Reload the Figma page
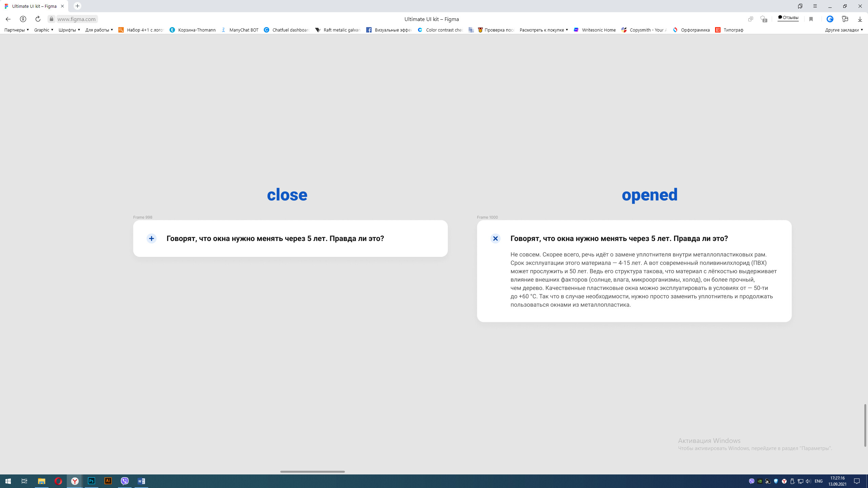The height and width of the screenshot is (488, 868). pos(38,19)
